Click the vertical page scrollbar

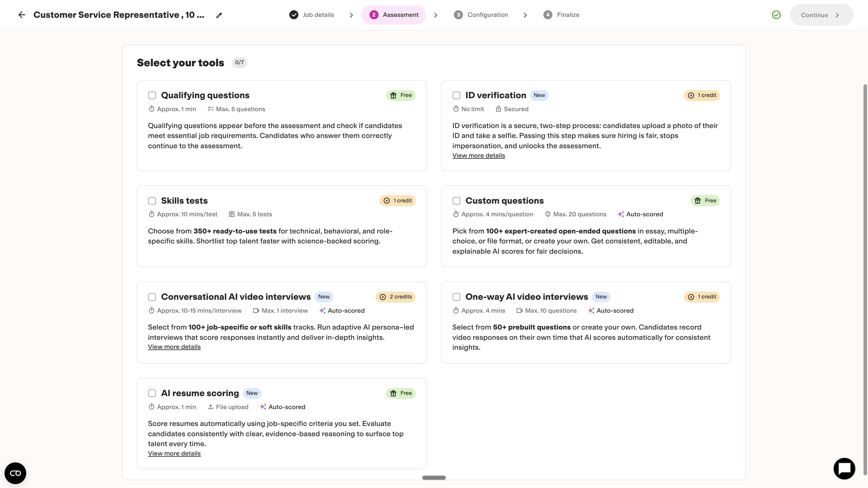(865, 280)
